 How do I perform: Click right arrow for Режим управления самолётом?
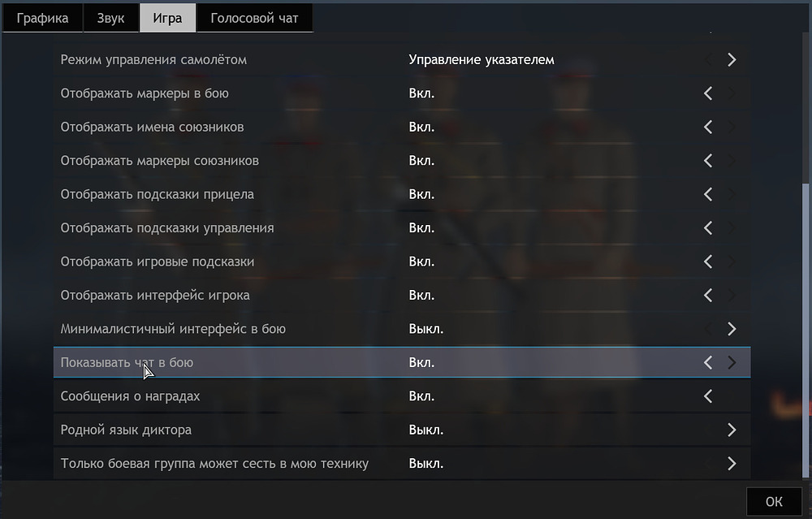(x=732, y=59)
